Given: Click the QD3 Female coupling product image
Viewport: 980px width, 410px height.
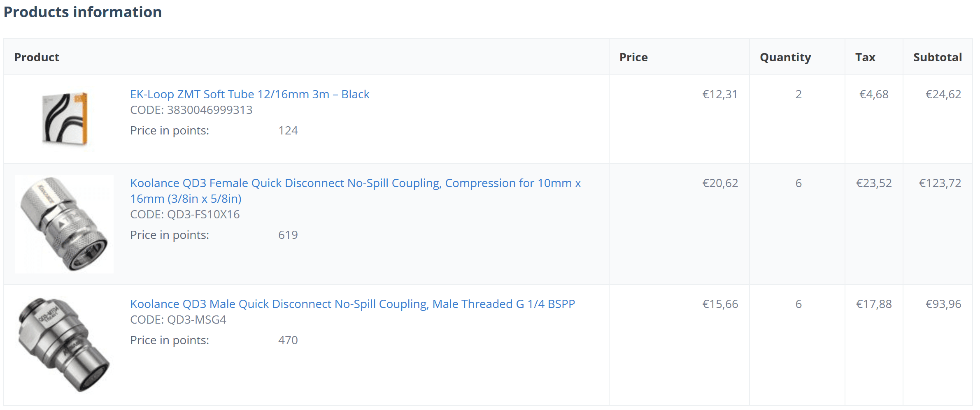Looking at the screenshot, I should [x=64, y=224].
